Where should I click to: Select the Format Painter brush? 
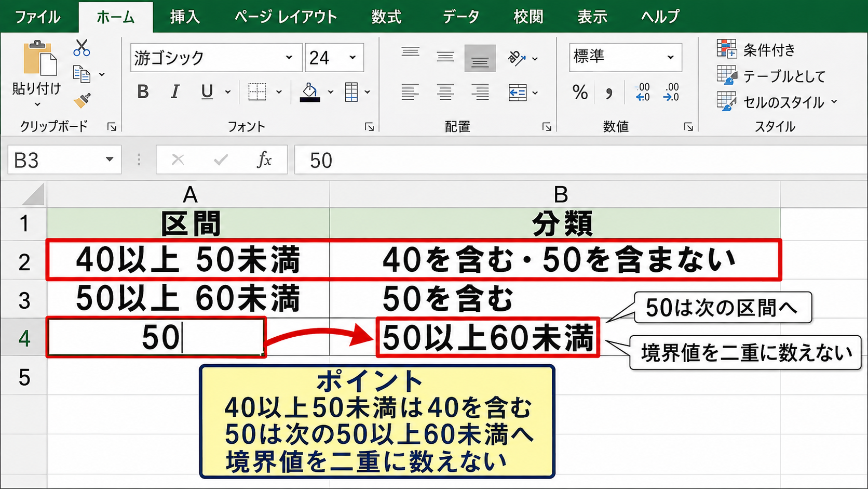pyautogui.click(x=82, y=100)
